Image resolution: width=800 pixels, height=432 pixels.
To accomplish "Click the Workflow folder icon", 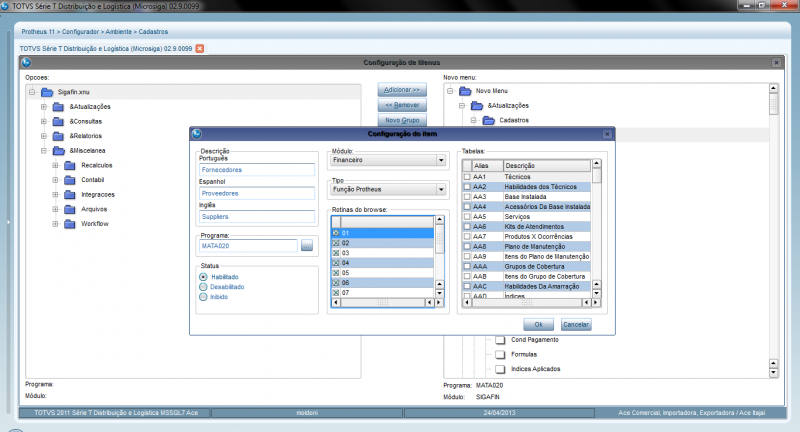I will pyautogui.click(x=70, y=224).
